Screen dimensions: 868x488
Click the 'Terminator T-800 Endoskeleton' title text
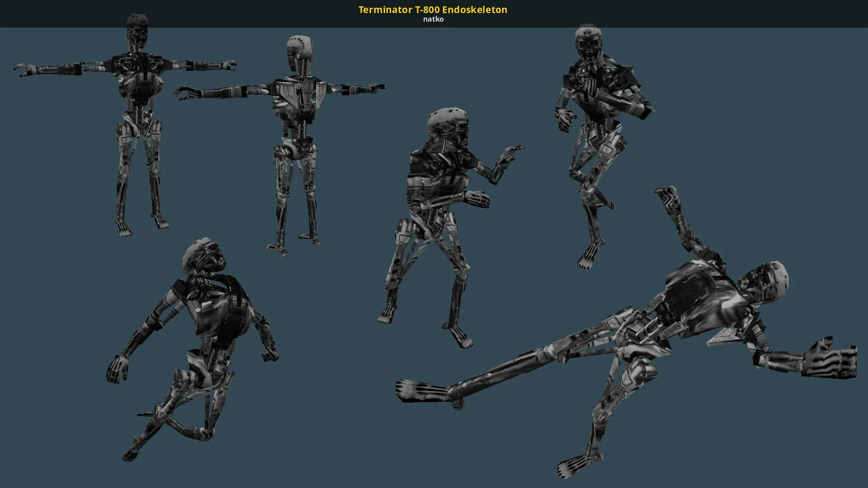click(433, 9)
